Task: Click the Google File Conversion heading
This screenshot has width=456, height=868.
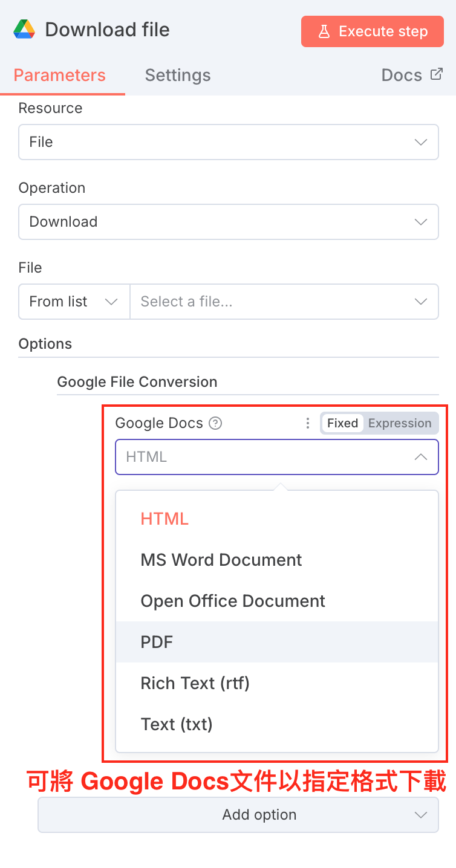Action: pyautogui.click(x=137, y=382)
